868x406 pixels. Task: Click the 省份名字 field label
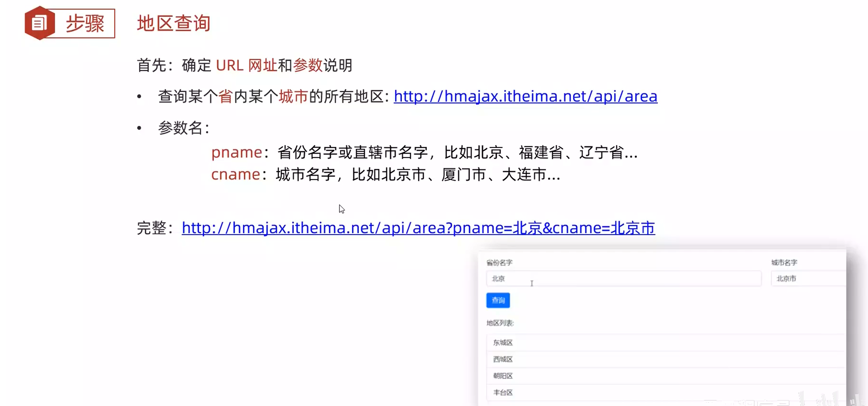click(499, 262)
